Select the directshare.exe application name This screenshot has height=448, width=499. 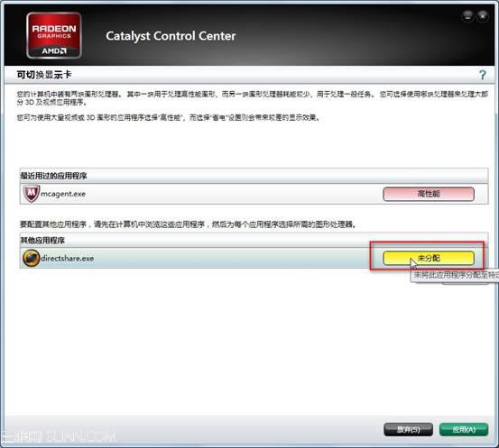tap(67, 258)
